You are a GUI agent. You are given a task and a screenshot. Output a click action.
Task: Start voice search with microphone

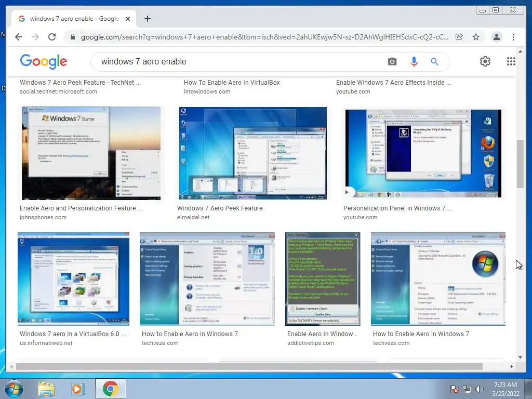click(x=414, y=61)
